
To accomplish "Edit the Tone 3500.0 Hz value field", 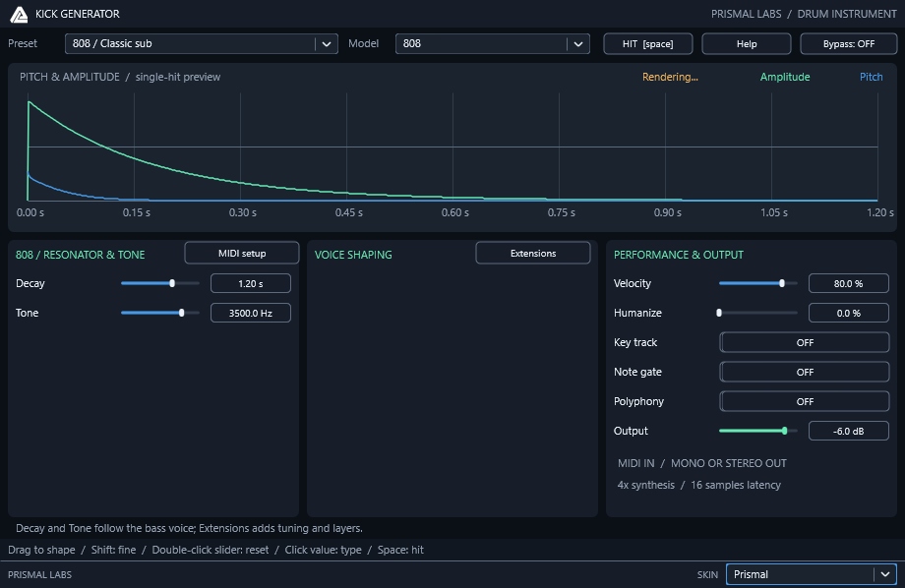I will [x=251, y=313].
